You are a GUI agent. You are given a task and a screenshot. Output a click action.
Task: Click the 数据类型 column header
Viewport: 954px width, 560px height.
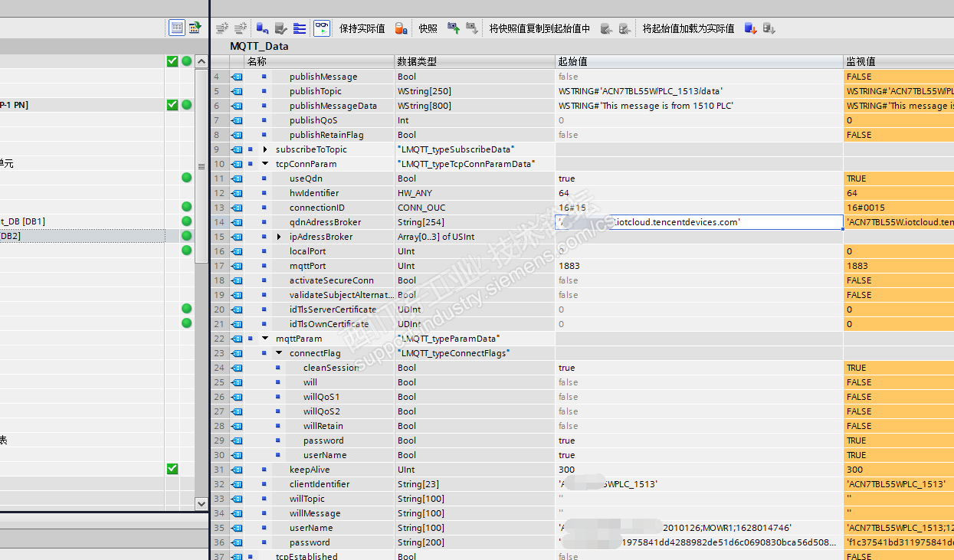click(474, 61)
